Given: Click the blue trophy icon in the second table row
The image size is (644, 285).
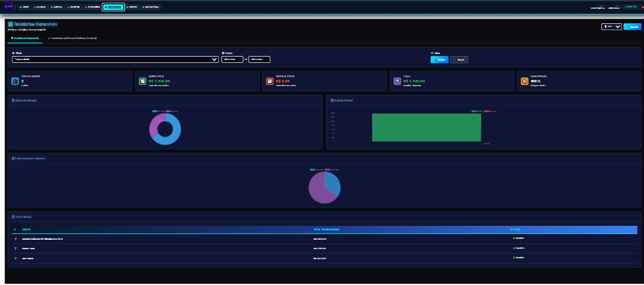Looking at the screenshot, I should tap(16, 249).
